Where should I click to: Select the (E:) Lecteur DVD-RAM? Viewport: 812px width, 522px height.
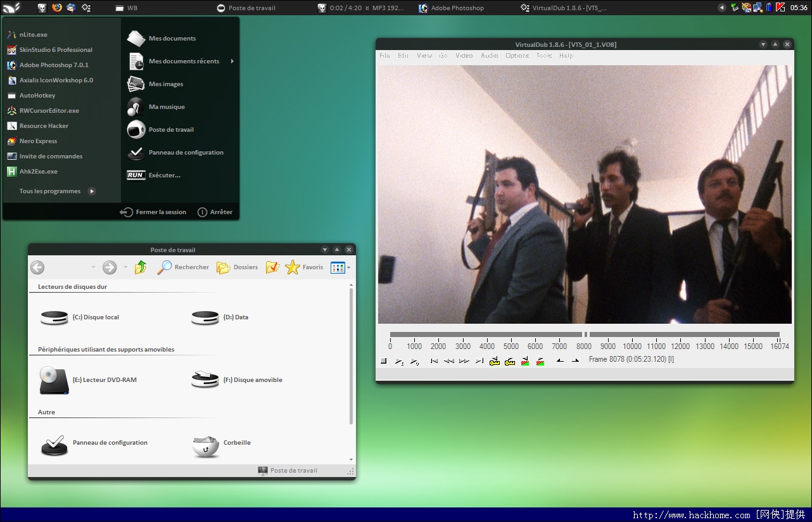click(x=88, y=380)
